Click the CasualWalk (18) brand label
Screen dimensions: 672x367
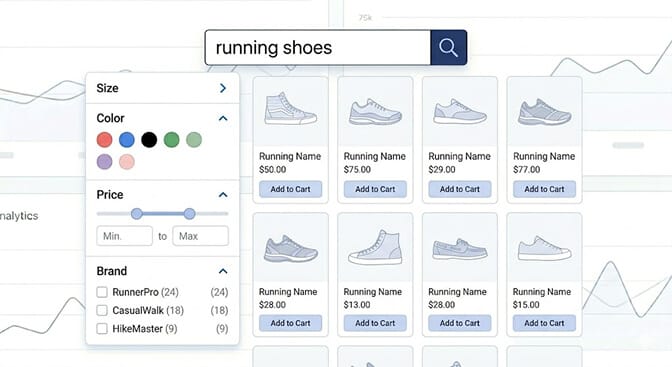click(148, 310)
